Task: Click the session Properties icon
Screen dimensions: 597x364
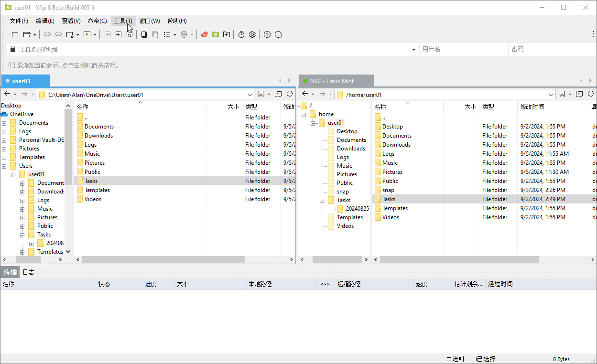Action: point(70,34)
